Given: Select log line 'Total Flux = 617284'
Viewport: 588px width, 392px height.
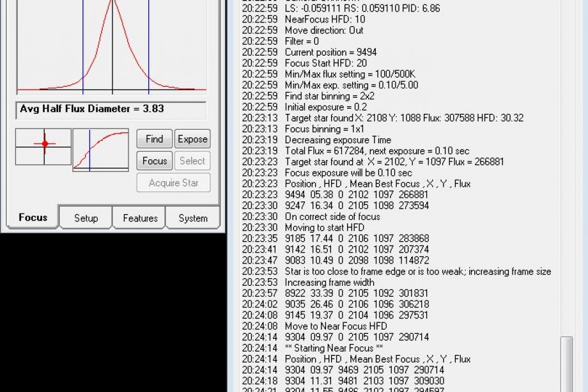Looking at the screenshot, I should 355,150.
